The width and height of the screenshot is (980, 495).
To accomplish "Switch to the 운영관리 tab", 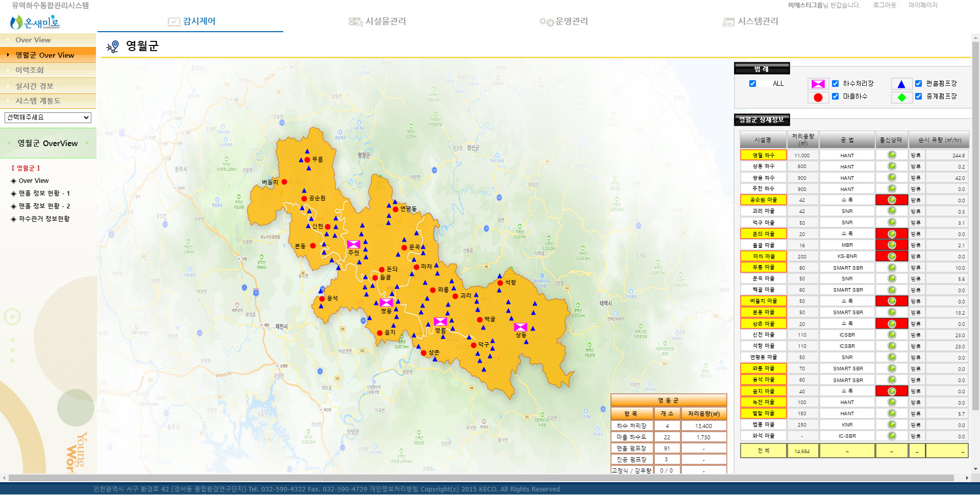I will tap(563, 21).
